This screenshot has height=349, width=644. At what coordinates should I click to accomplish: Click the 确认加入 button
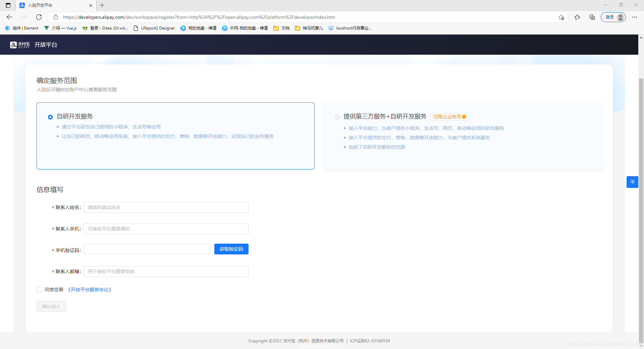[51, 306]
